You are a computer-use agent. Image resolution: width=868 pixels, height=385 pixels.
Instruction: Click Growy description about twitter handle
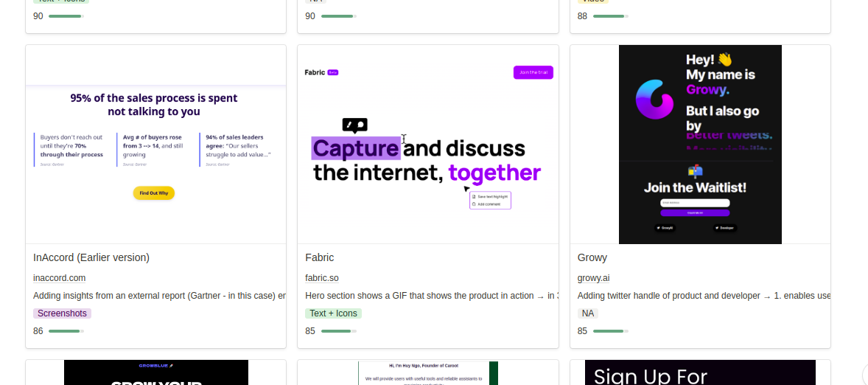pos(704,296)
